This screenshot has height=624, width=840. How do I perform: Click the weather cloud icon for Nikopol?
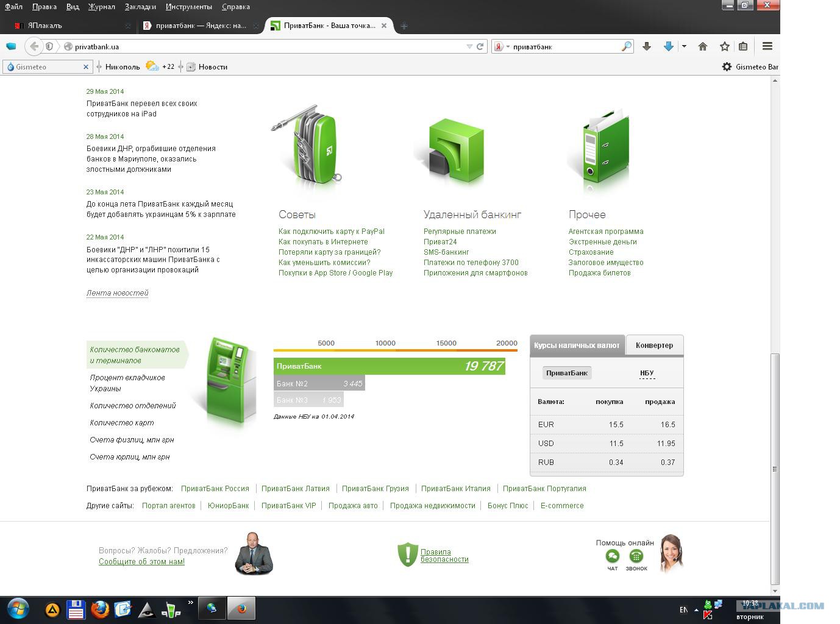pyautogui.click(x=152, y=66)
